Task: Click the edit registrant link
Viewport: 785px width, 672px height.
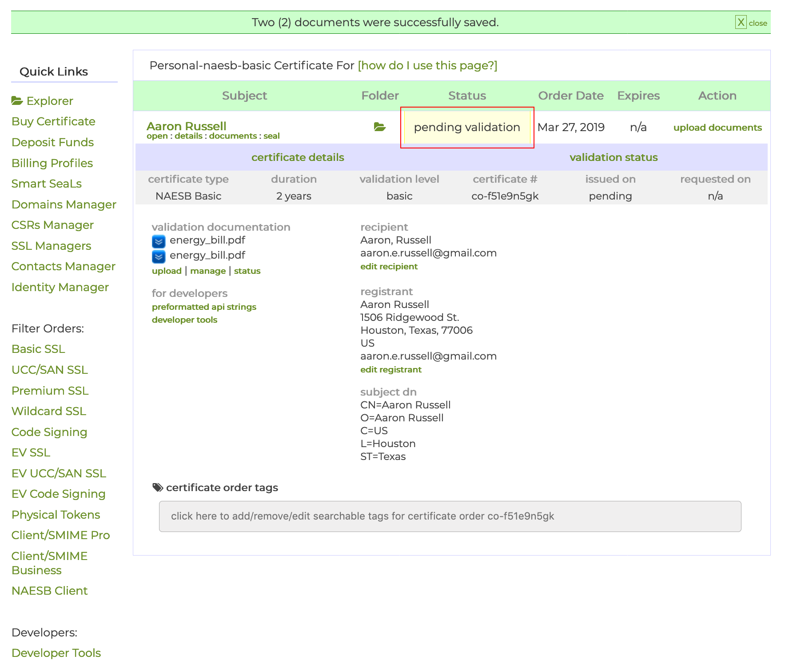Action: [391, 370]
